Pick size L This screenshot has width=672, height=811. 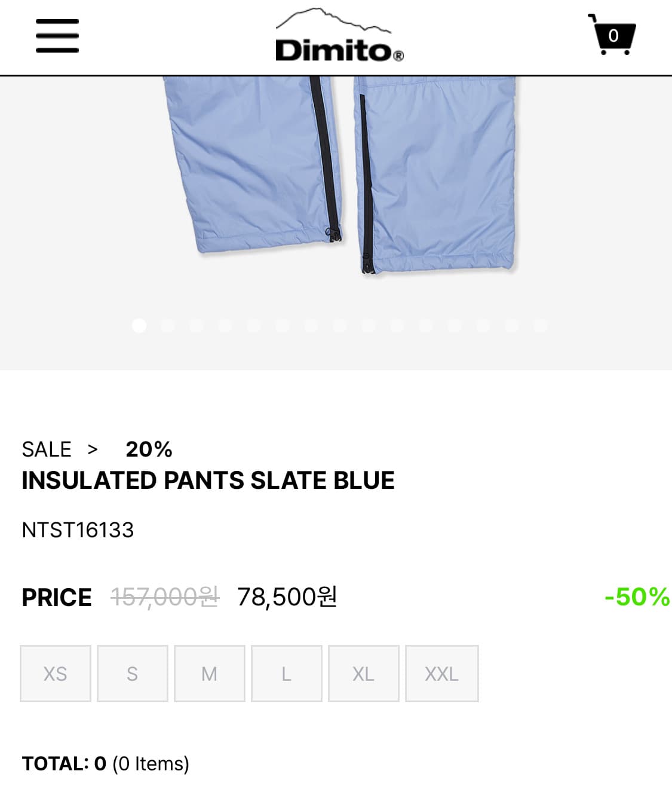coord(287,674)
